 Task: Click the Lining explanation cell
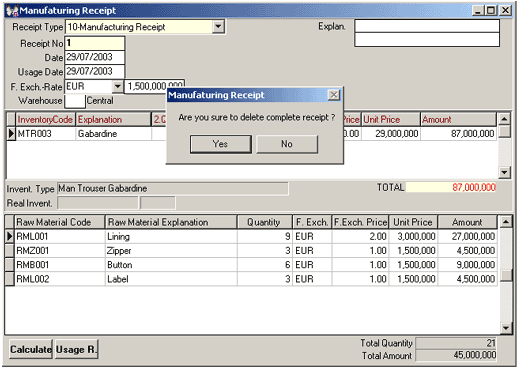coord(171,236)
